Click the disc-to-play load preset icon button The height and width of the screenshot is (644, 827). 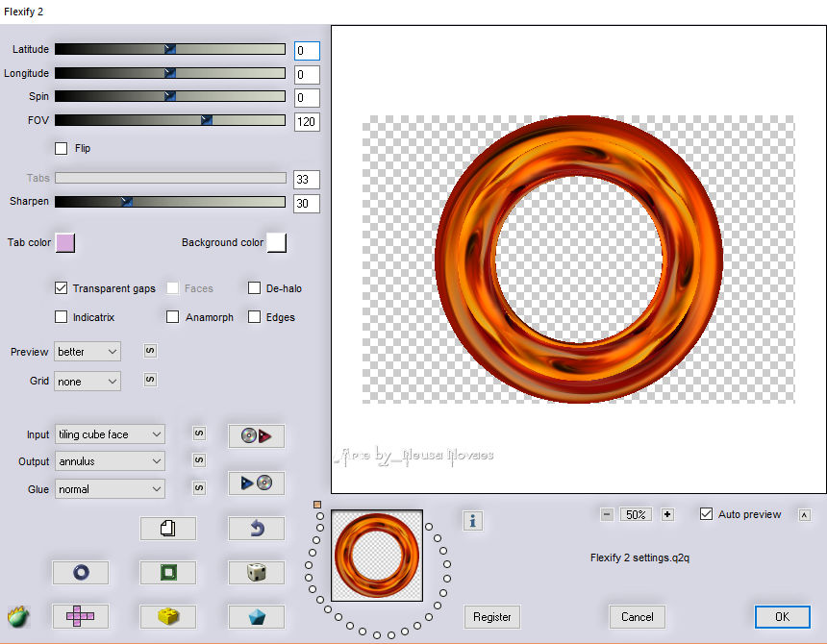pyautogui.click(x=257, y=435)
